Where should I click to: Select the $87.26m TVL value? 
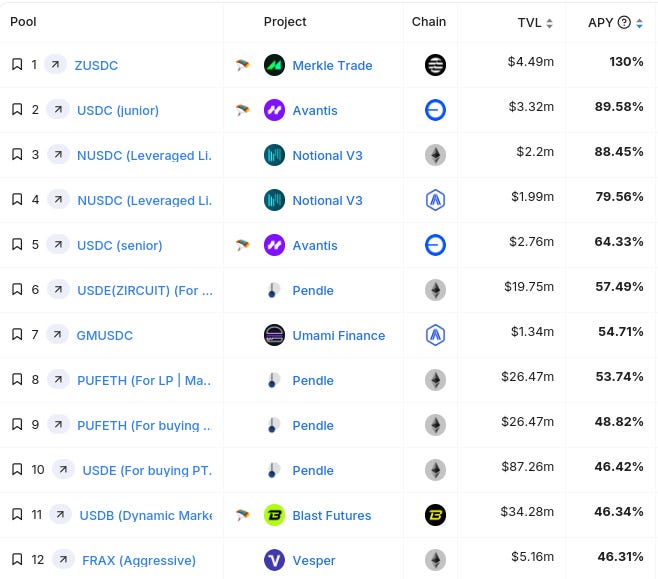pyautogui.click(x=528, y=467)
